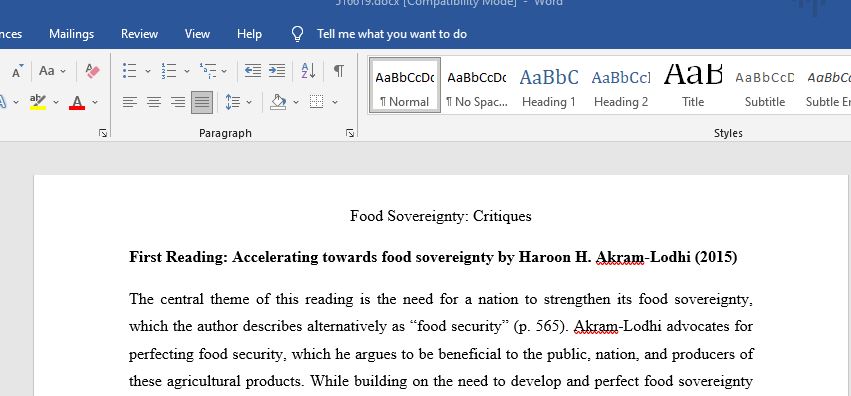Open Line and Paragraph Spacing

pyautogui.click(x=233, y=102)
